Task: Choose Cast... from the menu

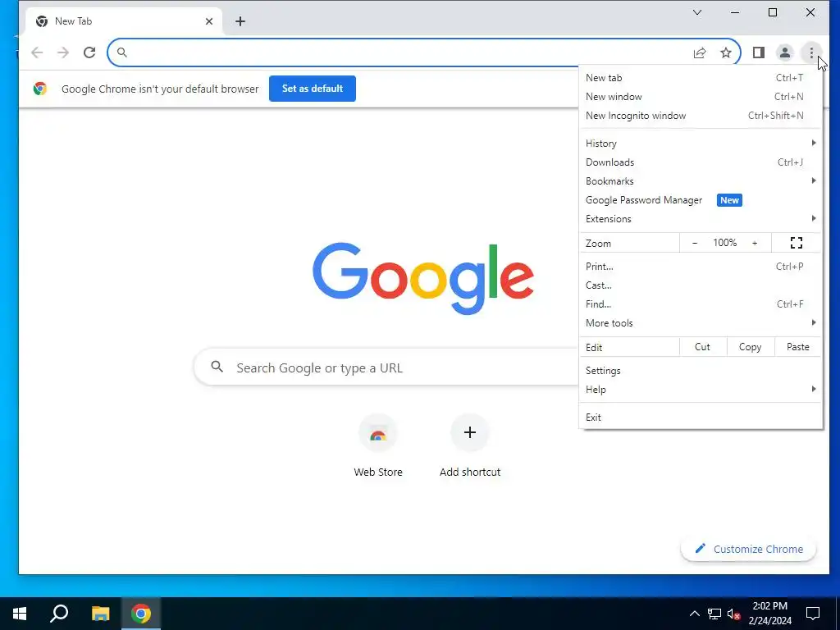Action: pyautogui.click(x=701, y=285)
